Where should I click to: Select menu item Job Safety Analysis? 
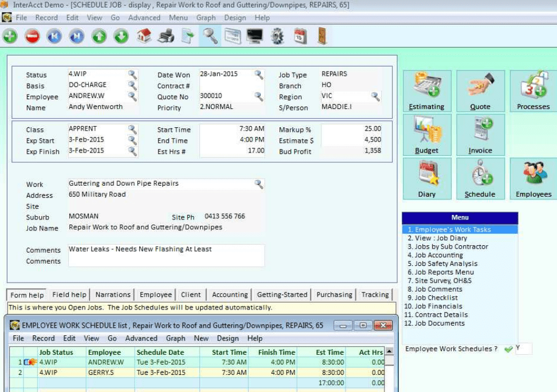[460, 264]
